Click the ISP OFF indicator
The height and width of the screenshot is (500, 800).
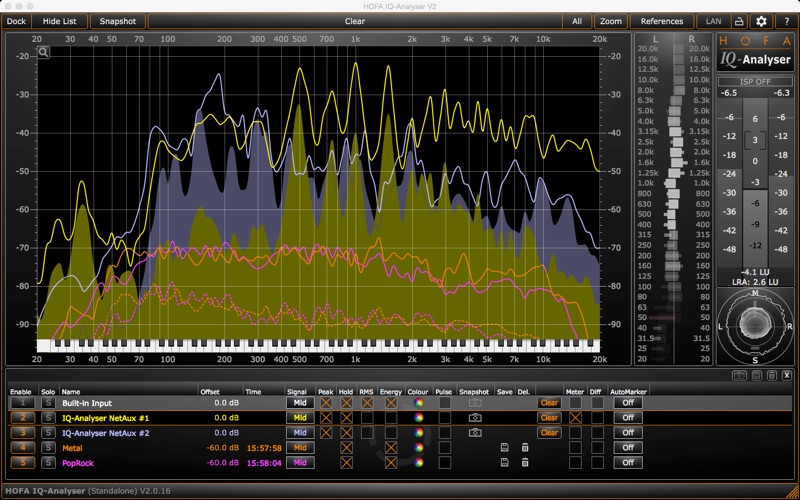coord(755,82)
